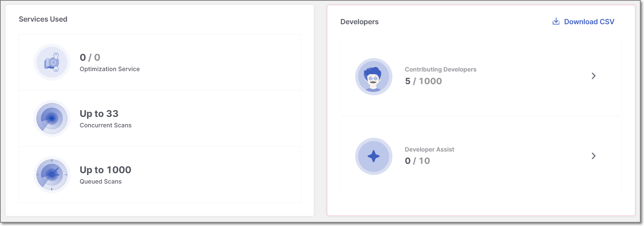Click the Optimization Service gear icon
The image size is (644, 226).
coord(52,62)
